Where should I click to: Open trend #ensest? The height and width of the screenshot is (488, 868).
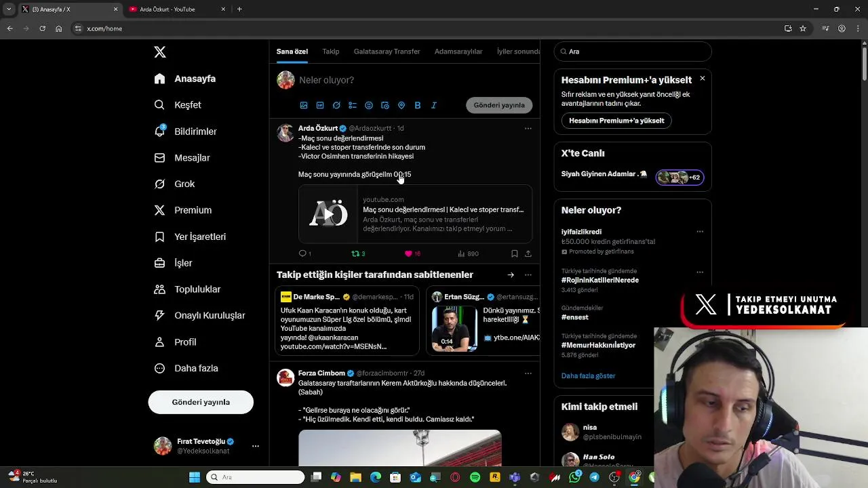pyautogui.click(x=575, y=317)
